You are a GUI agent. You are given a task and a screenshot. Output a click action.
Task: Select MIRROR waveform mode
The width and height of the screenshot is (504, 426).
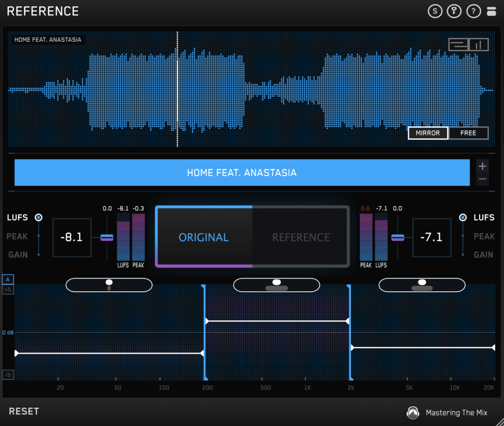click(x=428, y=133)
